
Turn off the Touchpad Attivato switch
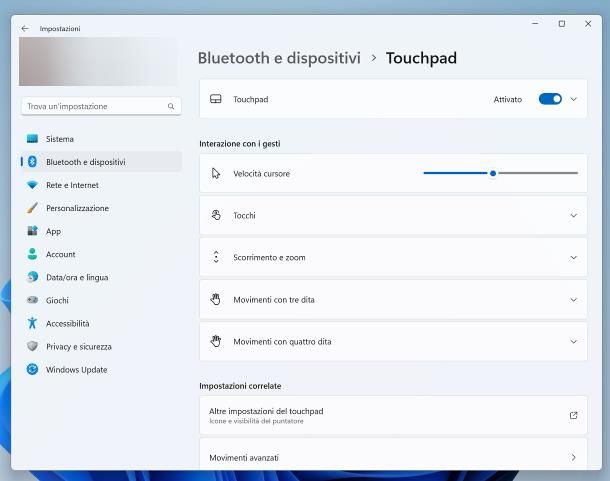550,99
